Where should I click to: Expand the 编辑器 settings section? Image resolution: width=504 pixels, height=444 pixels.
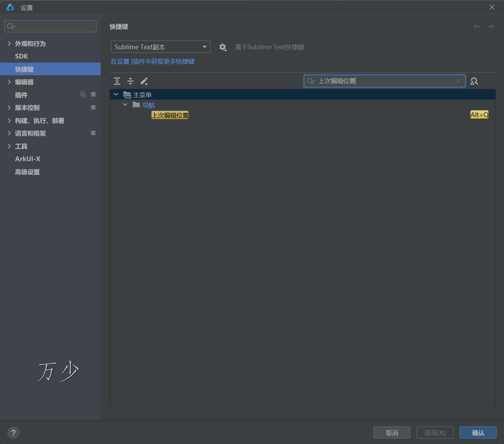(x=9, y=82)
